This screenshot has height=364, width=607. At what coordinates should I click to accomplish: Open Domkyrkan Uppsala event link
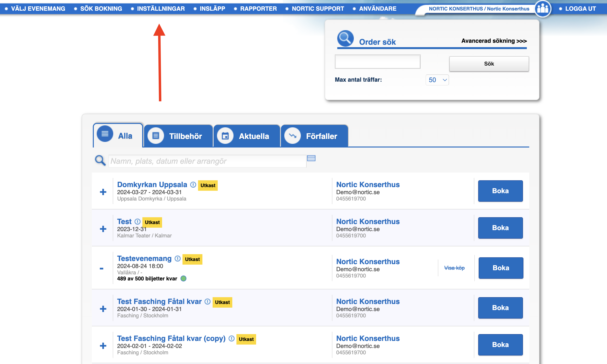tap(152, 184)
